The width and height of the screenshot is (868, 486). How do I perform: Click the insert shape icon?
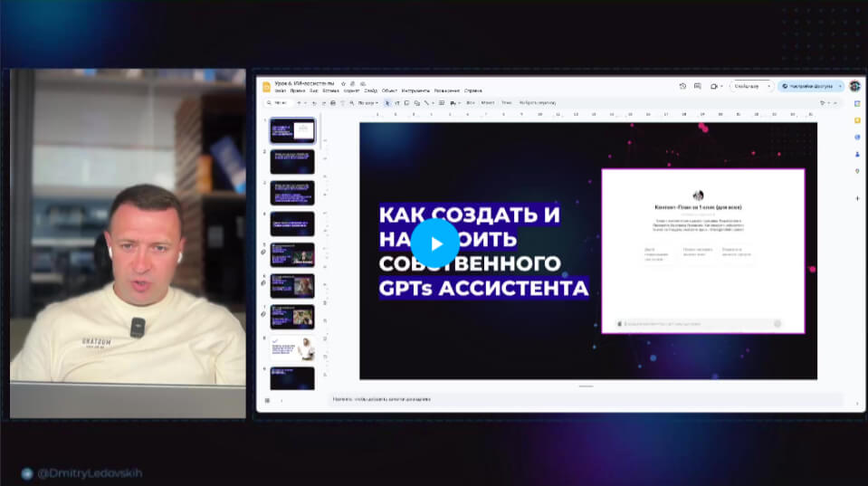point(417,103)
